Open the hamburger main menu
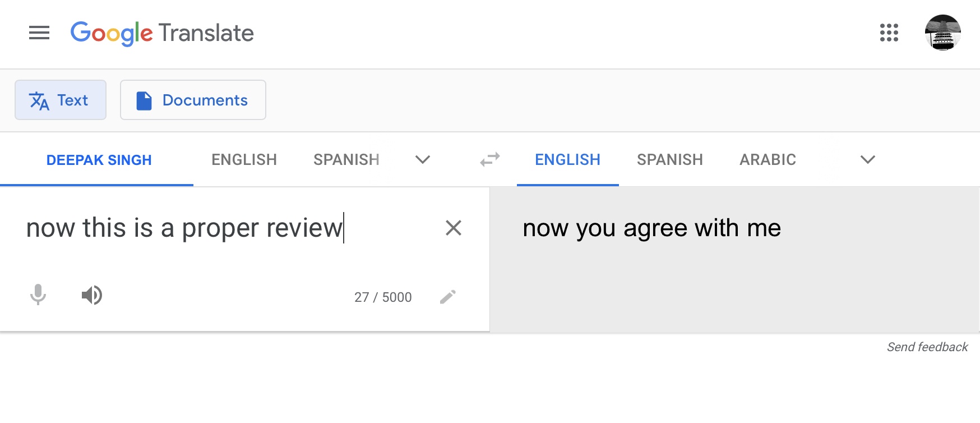Image resolution: width=980 pixels, height=423 pixels. pos(39,33)
